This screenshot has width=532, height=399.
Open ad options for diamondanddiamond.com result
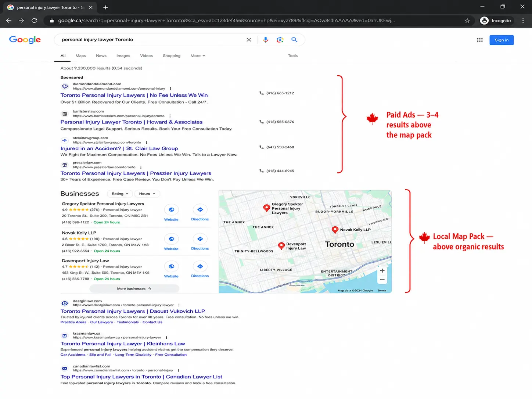point(170,89)
